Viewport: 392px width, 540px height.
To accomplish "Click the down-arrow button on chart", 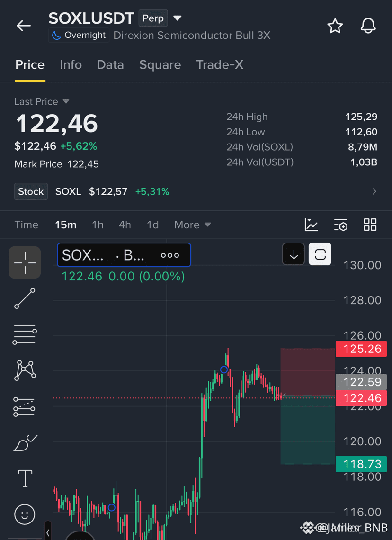I will tap(294, 254).
